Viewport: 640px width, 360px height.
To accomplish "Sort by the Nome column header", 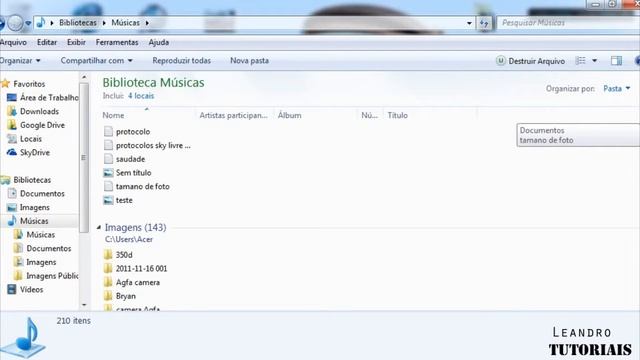I will pos(113,116).
